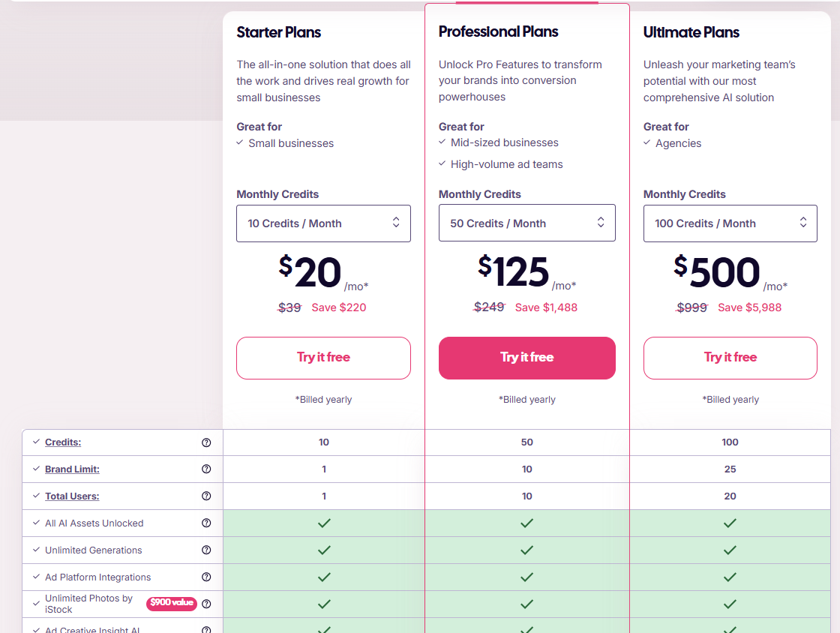This screenshot has height=633, width=840.
Task: Click the $500 Ultimate price
Action: (x=717, y=272)
